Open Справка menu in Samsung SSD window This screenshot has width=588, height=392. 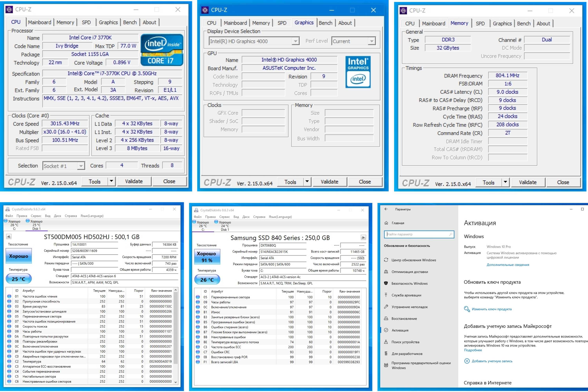[x=259, y=217]
